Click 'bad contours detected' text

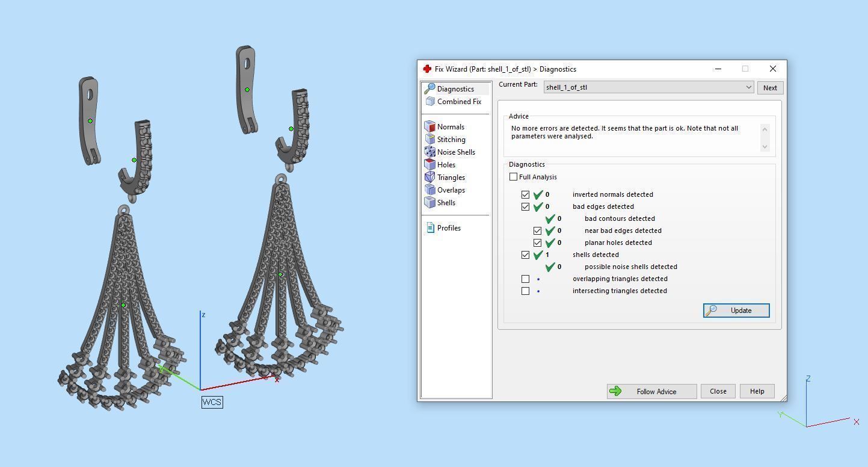(x=620, y=218)
